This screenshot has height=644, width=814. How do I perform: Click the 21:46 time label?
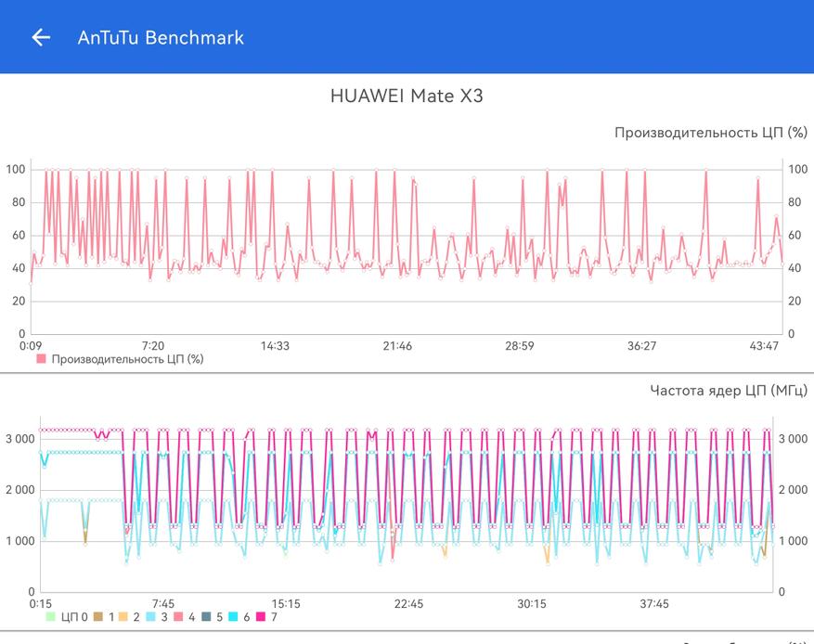[397, 345]
